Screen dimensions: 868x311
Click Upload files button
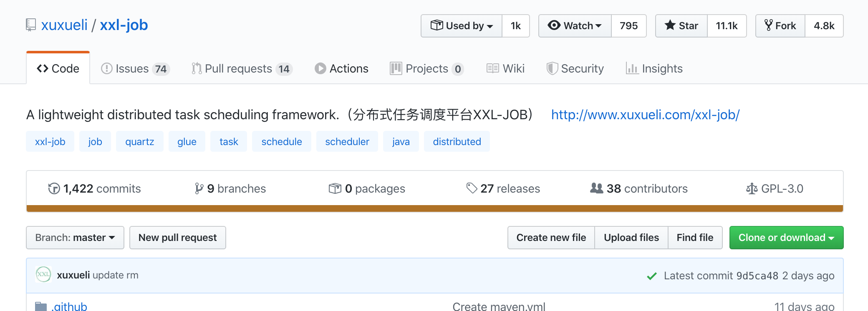tap(631, 238)
